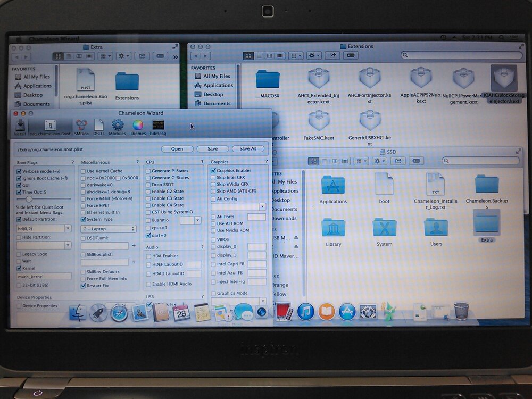Select Applications in Extensions window sidebar

coord(218,85)
